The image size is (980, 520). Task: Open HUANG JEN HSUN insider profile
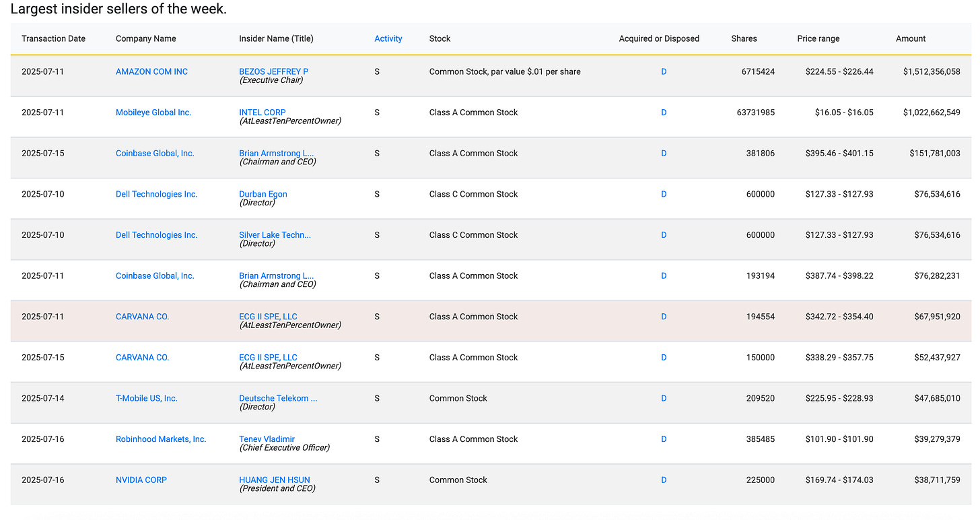coord(275,480)
